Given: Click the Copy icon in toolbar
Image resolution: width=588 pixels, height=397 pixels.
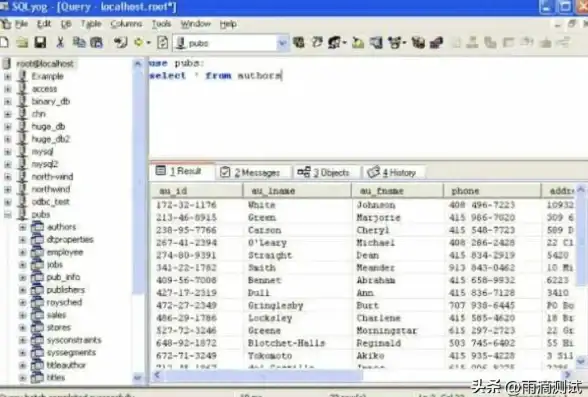Looking at the screenshot, I should 79,43.
